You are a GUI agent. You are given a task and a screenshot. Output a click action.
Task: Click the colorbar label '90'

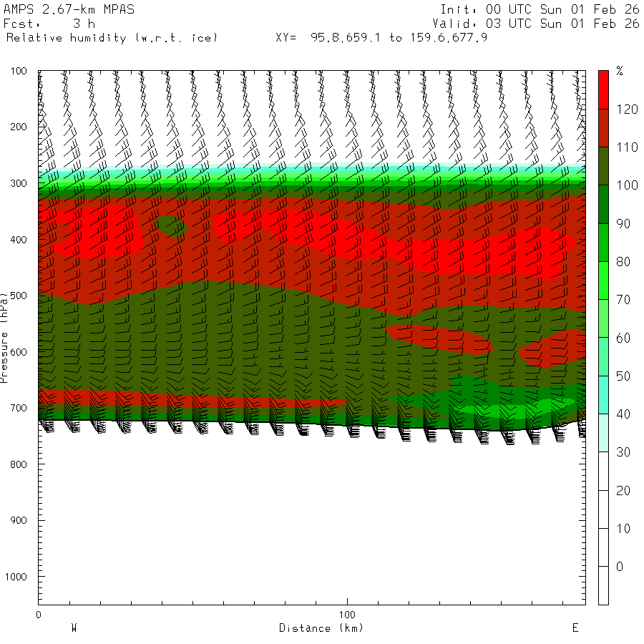tap(623, 224)
